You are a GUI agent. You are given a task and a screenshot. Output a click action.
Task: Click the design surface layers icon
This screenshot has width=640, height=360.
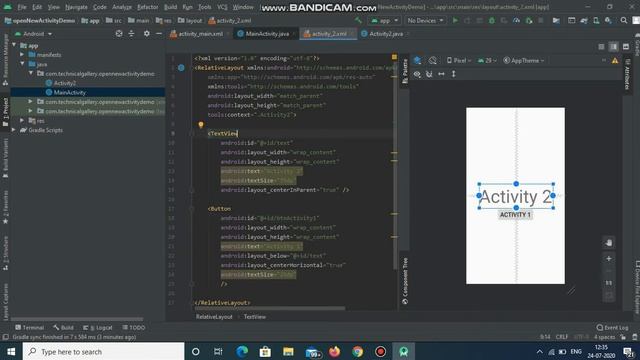coord(417,60)
